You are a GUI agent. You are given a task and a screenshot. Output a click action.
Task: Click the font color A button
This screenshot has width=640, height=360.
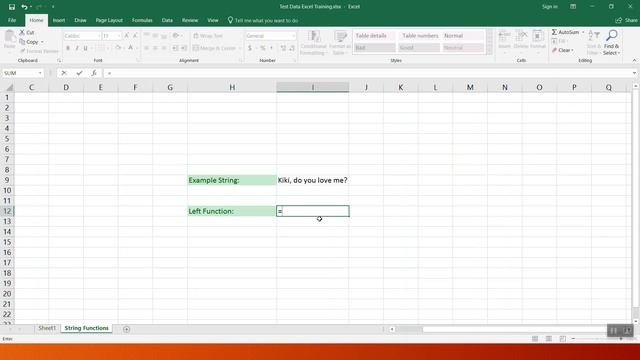tap(131, 48)
